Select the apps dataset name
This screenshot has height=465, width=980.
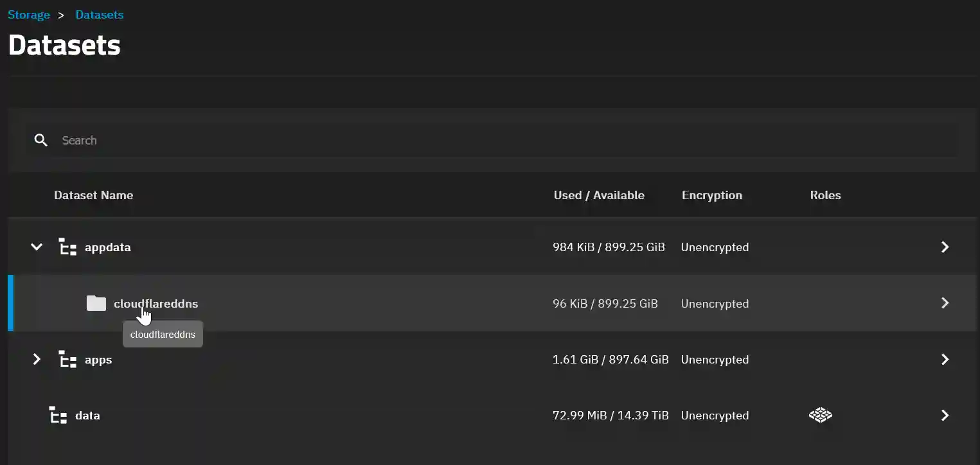pyautogui.click(x=98, y=359)
